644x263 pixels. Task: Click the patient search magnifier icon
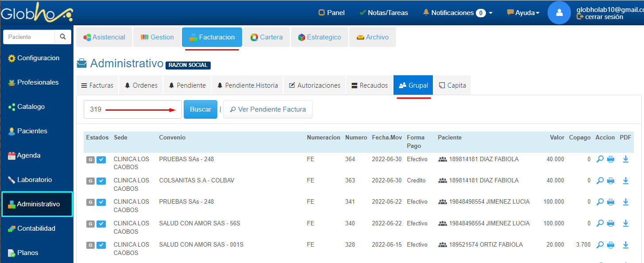coord(63,37)
